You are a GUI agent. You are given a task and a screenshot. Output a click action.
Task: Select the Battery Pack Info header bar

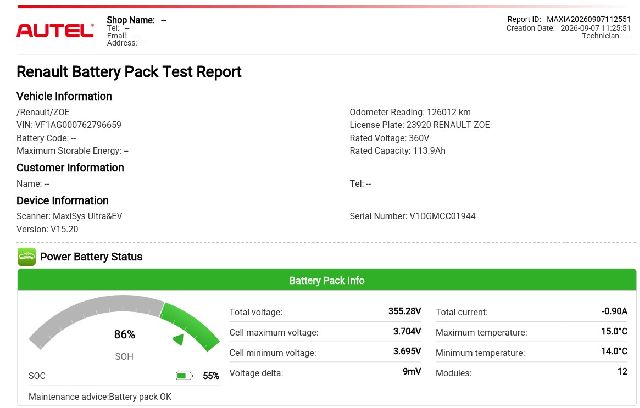click(327, 280)
